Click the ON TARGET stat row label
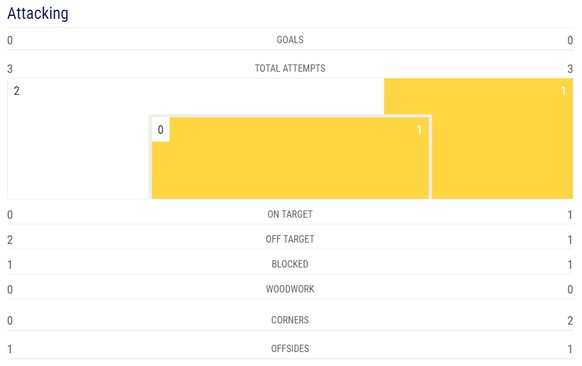 [x=290, y=214]
